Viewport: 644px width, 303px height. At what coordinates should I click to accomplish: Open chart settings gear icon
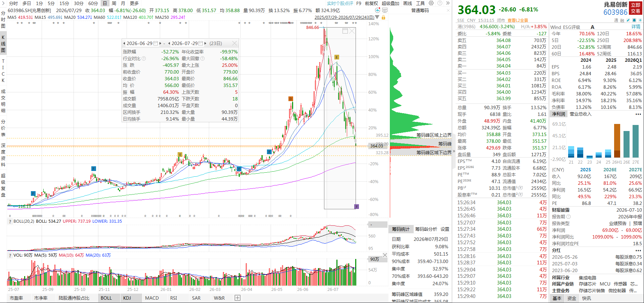point(431,3)
